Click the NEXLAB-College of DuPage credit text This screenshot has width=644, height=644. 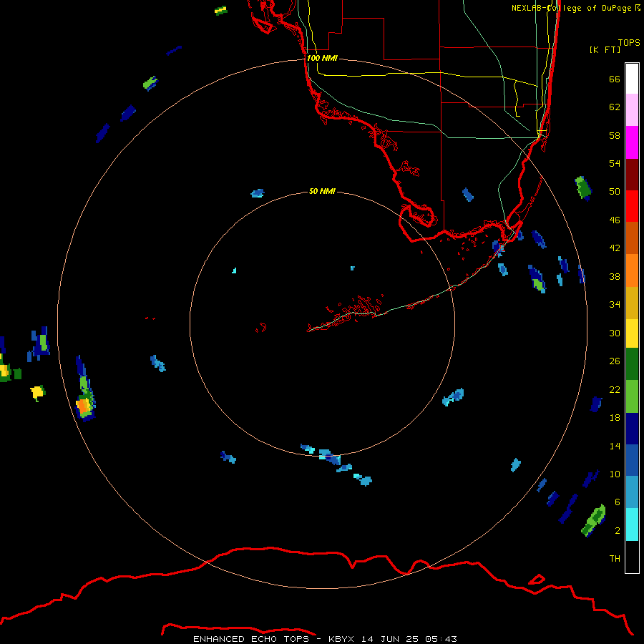[576, 8]
